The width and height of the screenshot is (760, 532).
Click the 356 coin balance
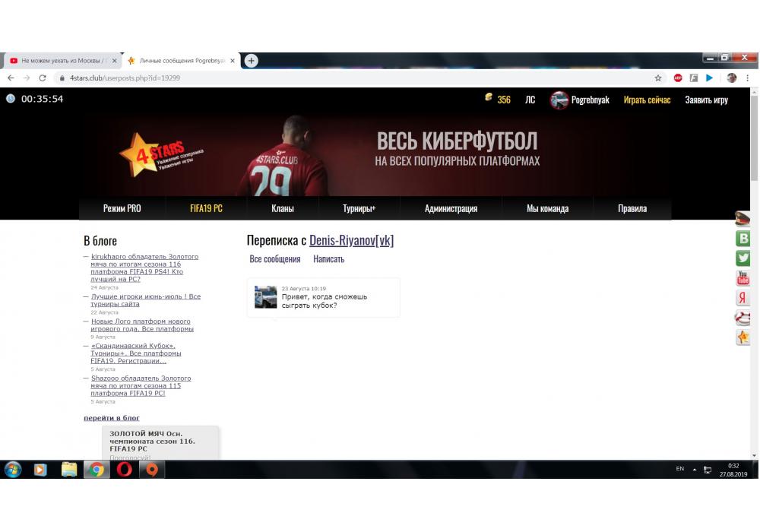[x=504, y=100]
